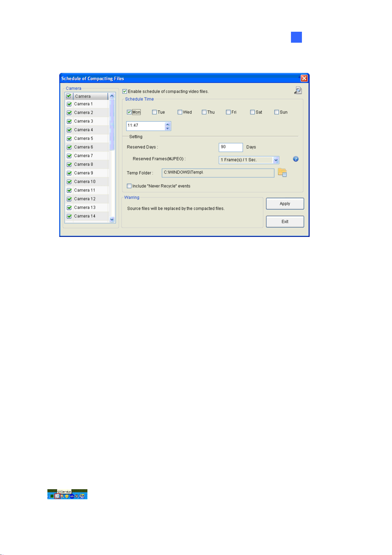392x555 pixels.
Task: Uncheck Camera 5 in the list
Action: pos(69,138)
